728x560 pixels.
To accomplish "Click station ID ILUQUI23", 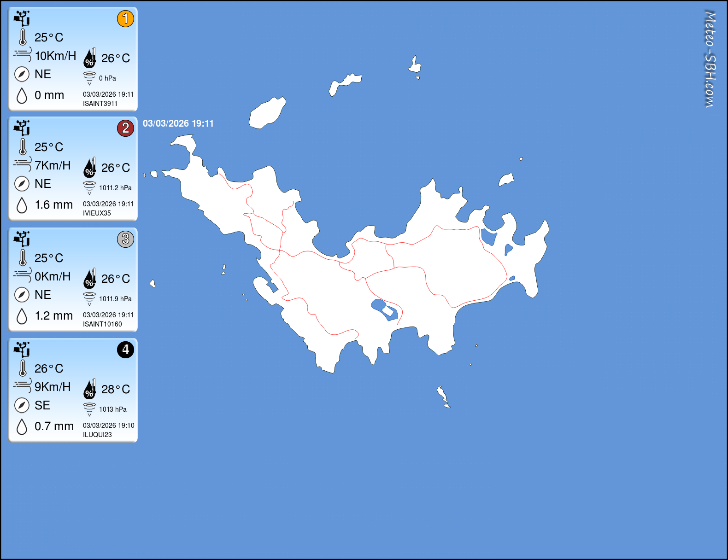I will tap(97, 435).
